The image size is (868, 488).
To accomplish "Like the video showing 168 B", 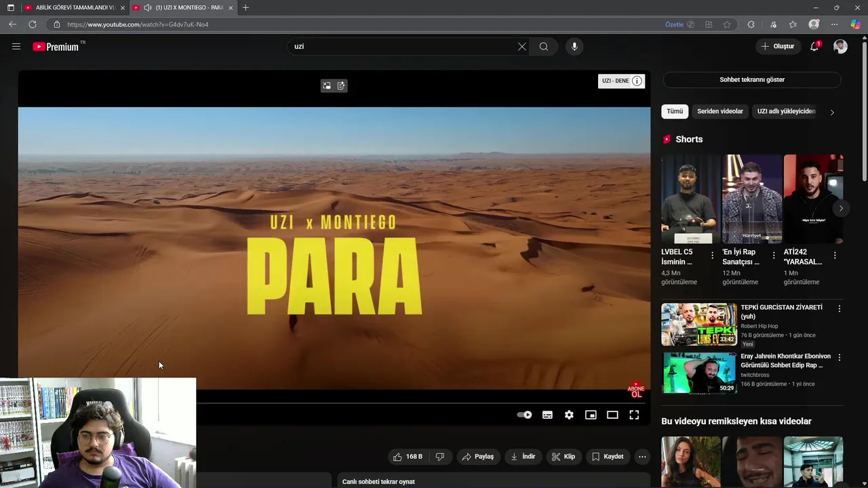I will (x=408, y=457).
